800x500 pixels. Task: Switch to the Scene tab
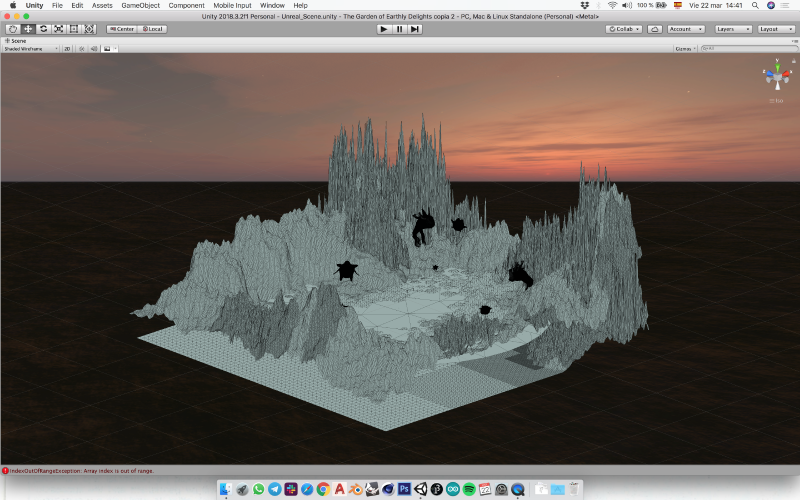18,40
